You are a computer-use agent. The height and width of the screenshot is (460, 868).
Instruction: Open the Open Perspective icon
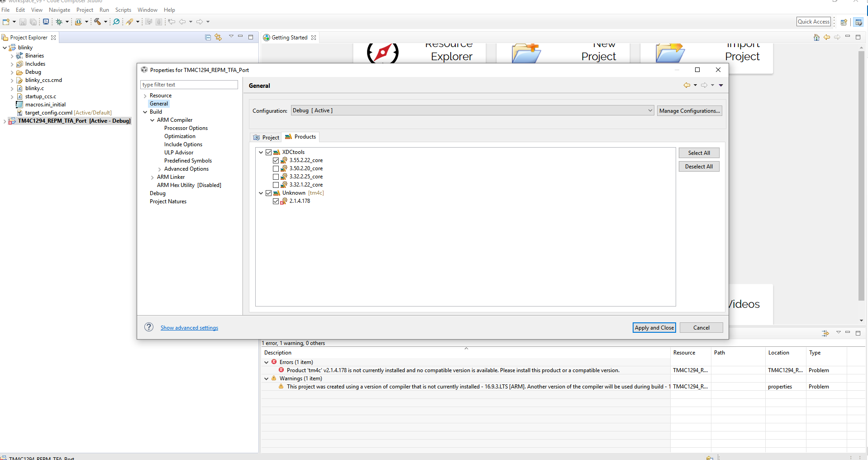tap(844, 22)
